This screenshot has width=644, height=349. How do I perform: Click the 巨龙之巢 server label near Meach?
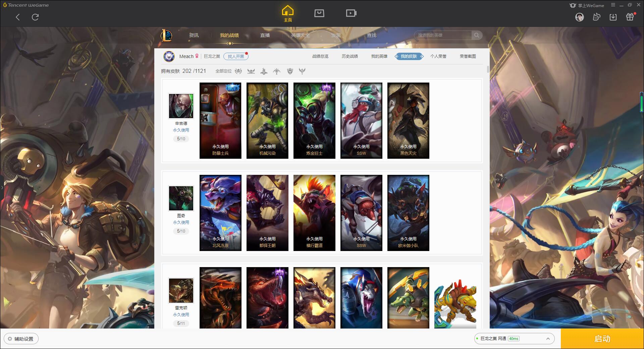coord(212,56)
